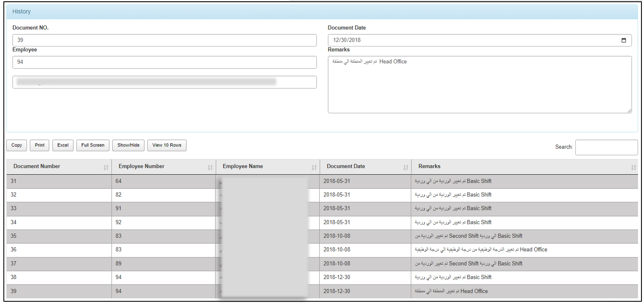Sort by Employee Name column arrows
Viewport: 644px width, 303px height.
314,167
